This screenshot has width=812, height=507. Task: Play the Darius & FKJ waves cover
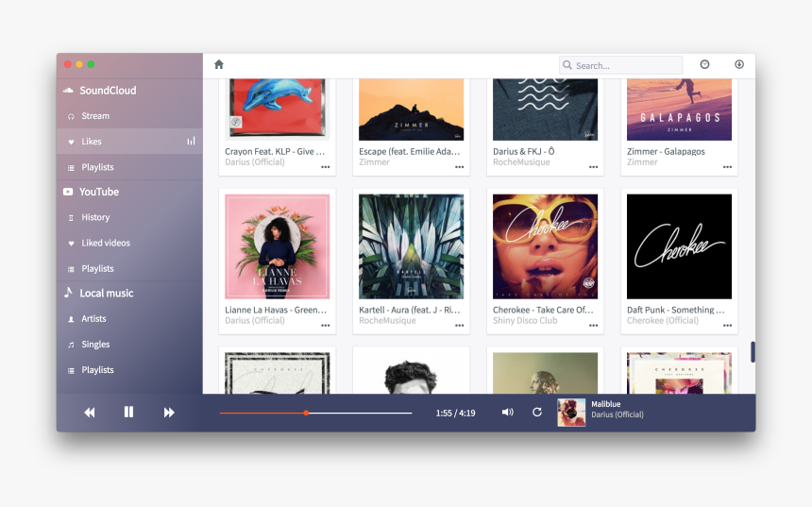coord(546,110)
